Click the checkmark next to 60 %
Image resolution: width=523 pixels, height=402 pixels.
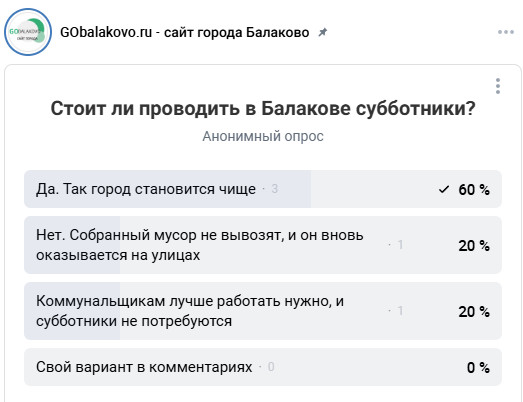click(443, 189)
